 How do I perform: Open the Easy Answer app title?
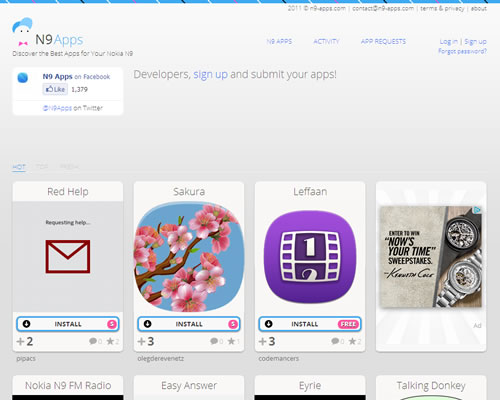pos(189,386)
